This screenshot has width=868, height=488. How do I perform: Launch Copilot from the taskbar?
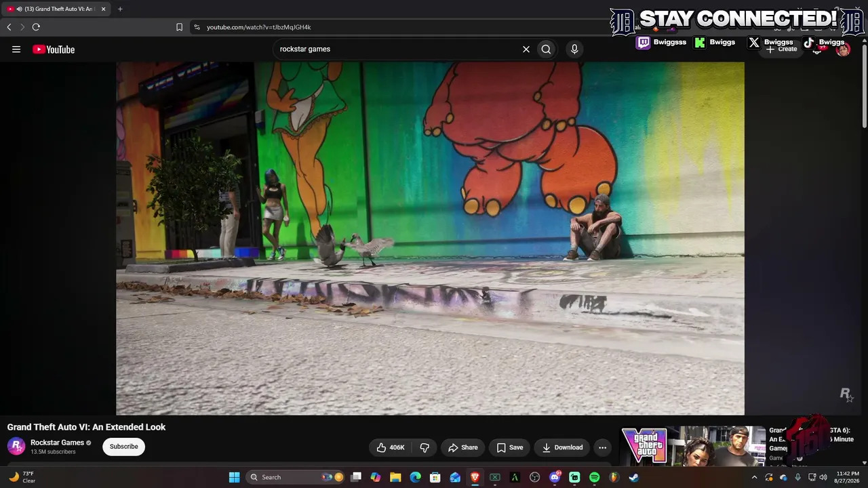376,477
